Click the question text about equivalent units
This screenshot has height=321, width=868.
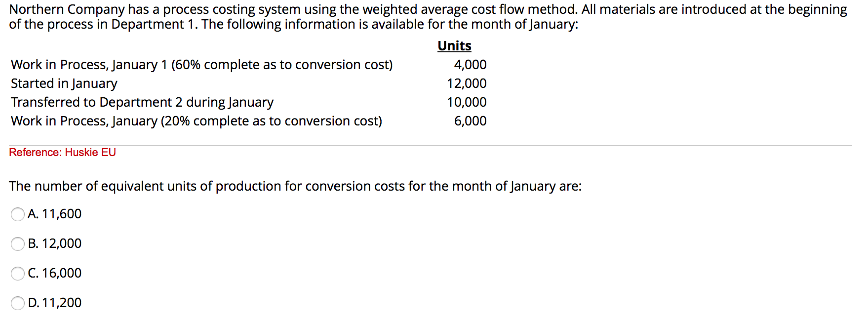(295, 186)
